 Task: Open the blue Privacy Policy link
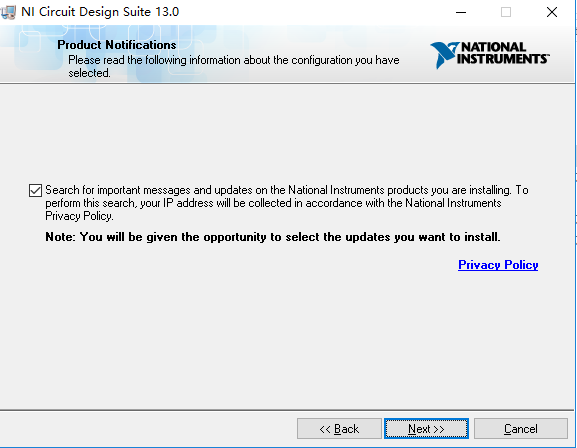pyautogui.click(x=498, y=265)
